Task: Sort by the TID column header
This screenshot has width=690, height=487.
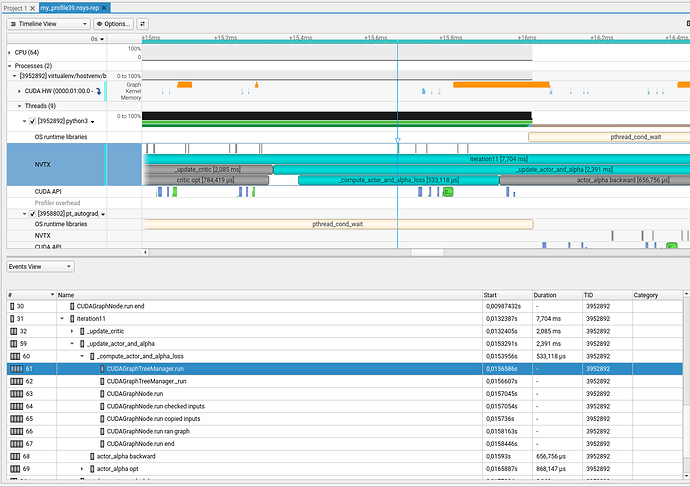Action: tap(608, 295)
